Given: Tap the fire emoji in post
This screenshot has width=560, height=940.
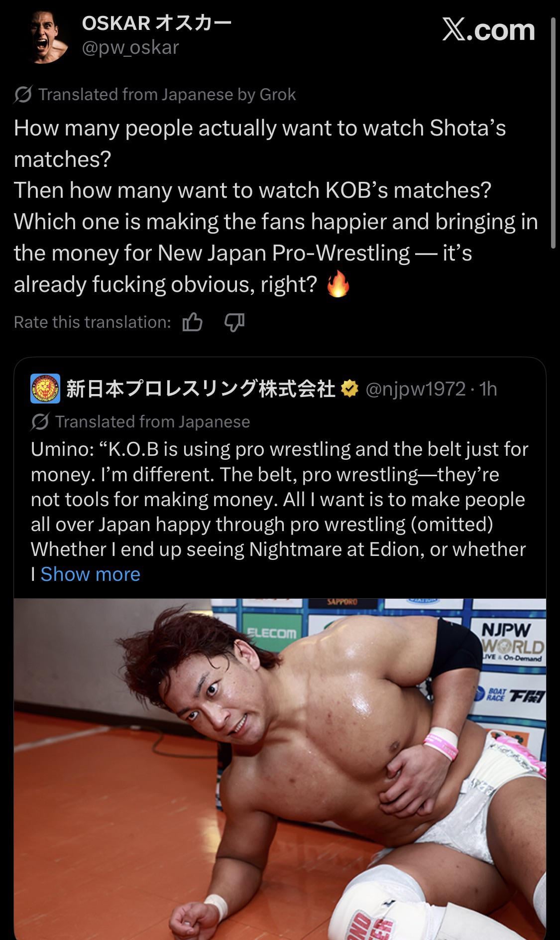Looking at the screenshot, I should point(338,285).
